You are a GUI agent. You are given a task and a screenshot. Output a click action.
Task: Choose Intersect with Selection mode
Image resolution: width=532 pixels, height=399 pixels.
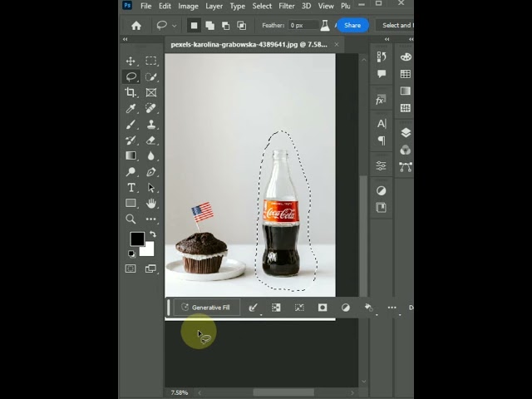(242, 26)
